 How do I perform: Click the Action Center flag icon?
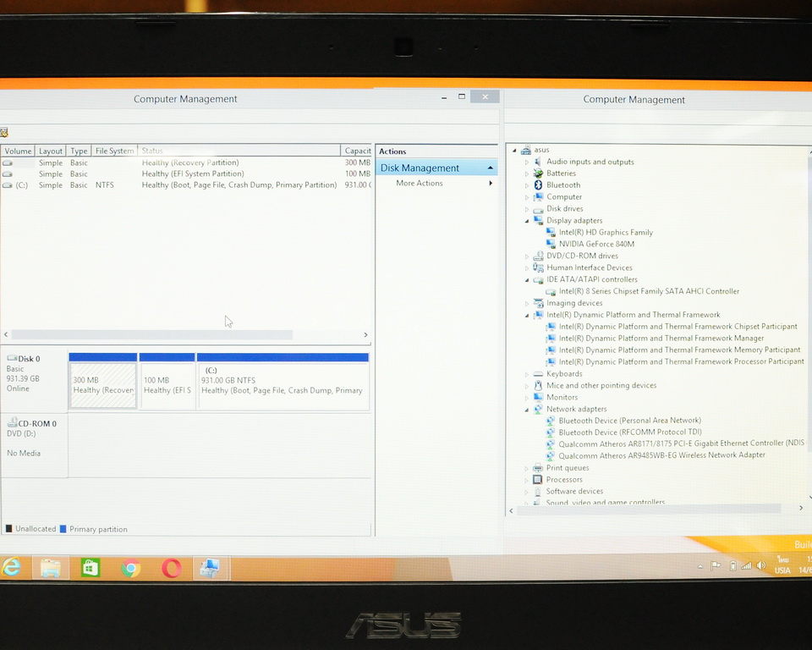(716, 566)
